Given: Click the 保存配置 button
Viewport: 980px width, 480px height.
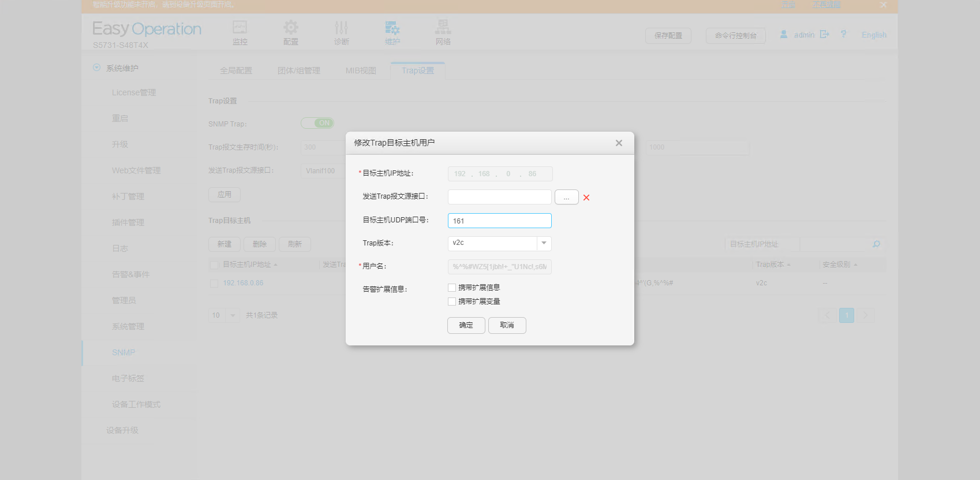Looking at the screenshot, I should click(668, 35).
